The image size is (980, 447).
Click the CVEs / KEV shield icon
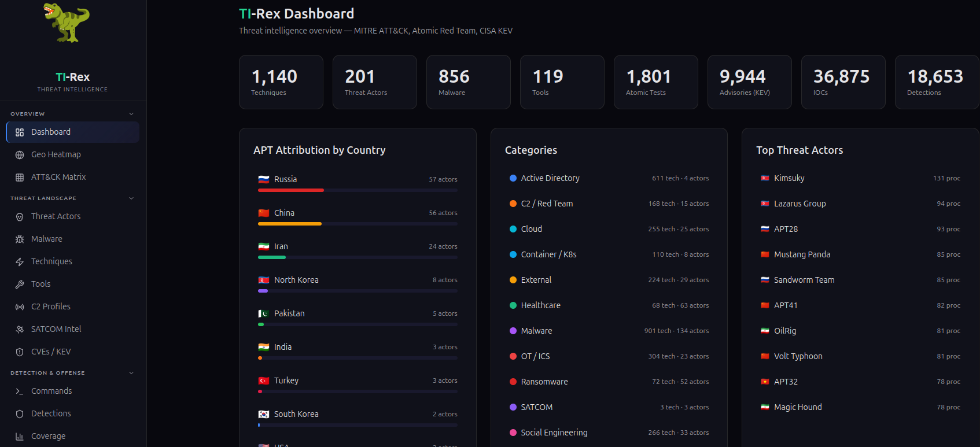pyautogui.click(x=20, y=352)
